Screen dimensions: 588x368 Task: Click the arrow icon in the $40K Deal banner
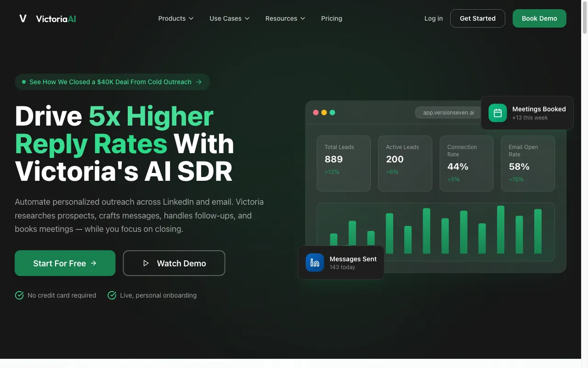click(199, 82)
